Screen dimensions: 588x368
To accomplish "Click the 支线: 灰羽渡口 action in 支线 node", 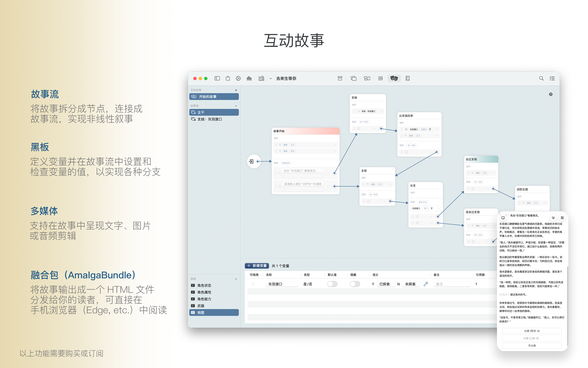I will [368, 111].
